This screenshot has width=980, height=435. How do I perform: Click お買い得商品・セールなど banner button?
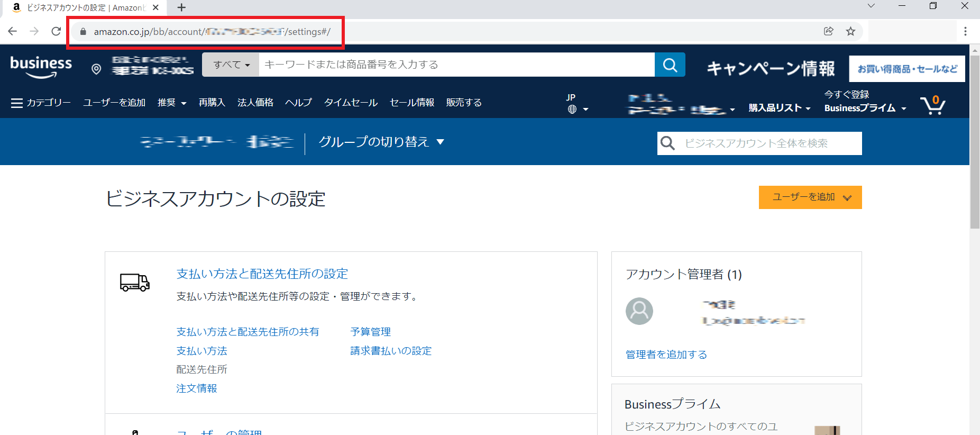[907, 69]
